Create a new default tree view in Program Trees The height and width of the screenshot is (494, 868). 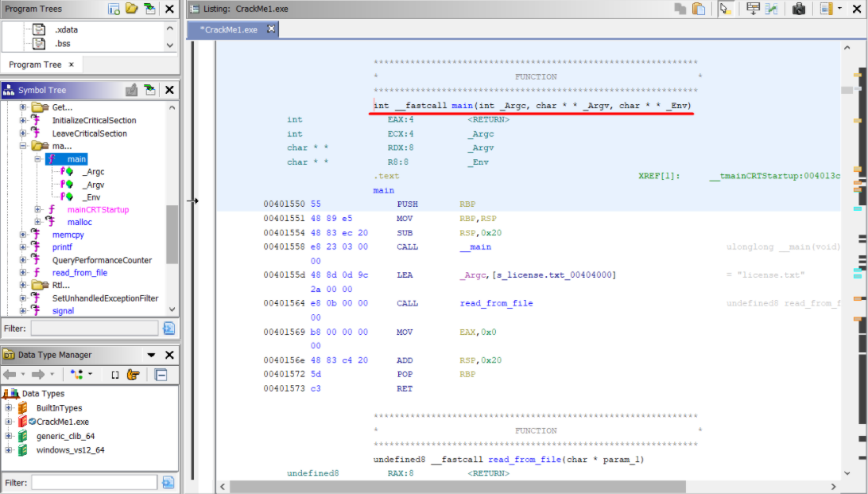[114, 9]
